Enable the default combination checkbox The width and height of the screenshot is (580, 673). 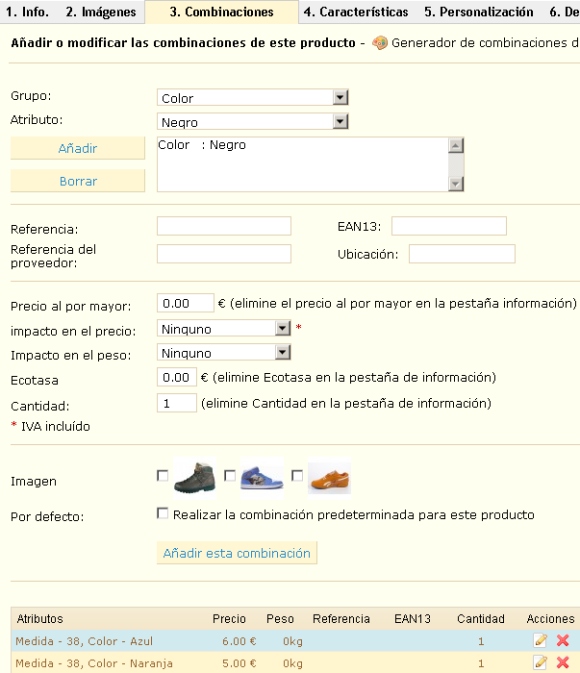(162, 513)
